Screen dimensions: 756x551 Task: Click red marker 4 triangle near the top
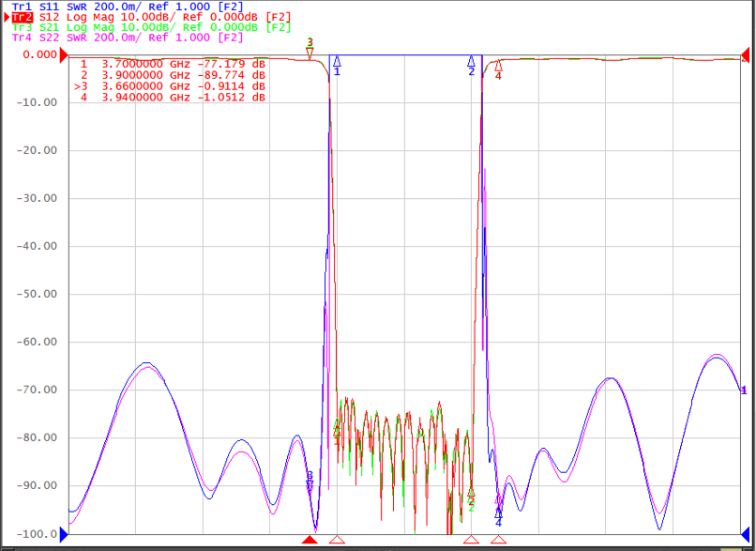[x=498, y=66]
